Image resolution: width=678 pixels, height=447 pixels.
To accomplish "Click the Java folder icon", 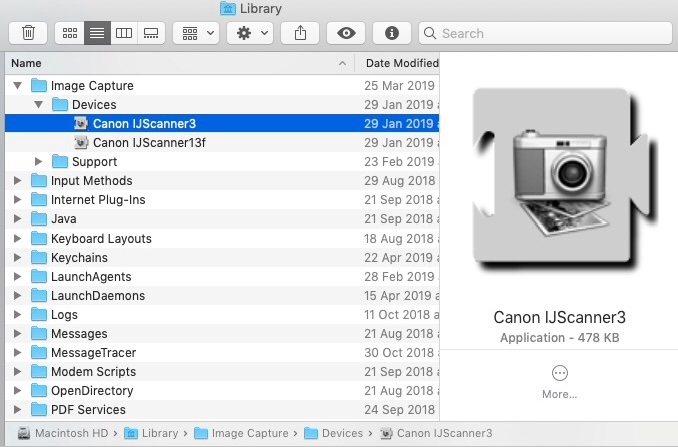I will [x=39, y=219].
